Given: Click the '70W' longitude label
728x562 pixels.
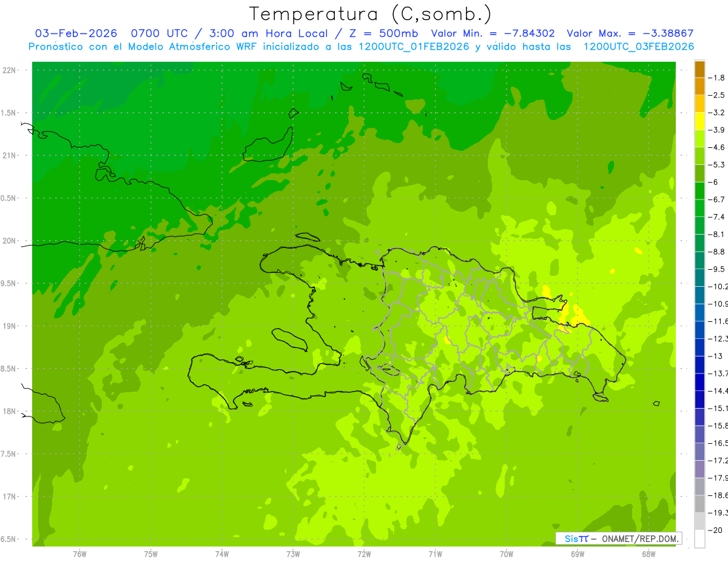Looking at the screenshot, I should coord(507,554).
